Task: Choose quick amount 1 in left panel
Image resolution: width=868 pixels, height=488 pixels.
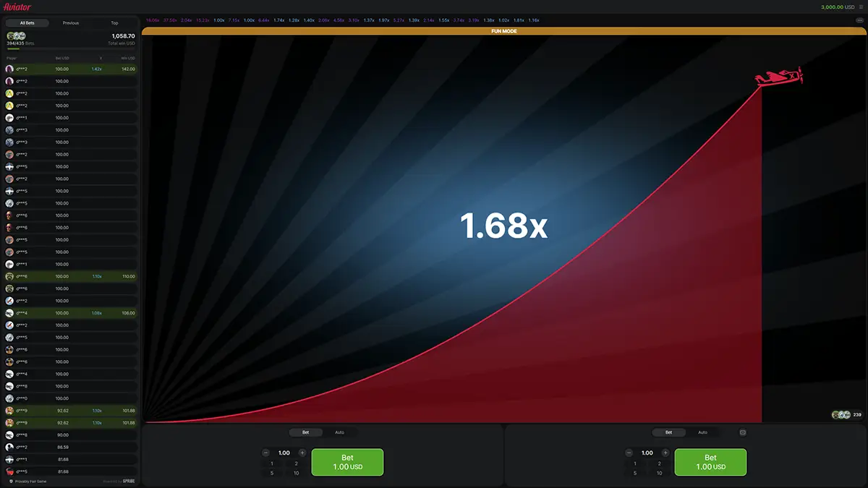Action: click(272, 463)
